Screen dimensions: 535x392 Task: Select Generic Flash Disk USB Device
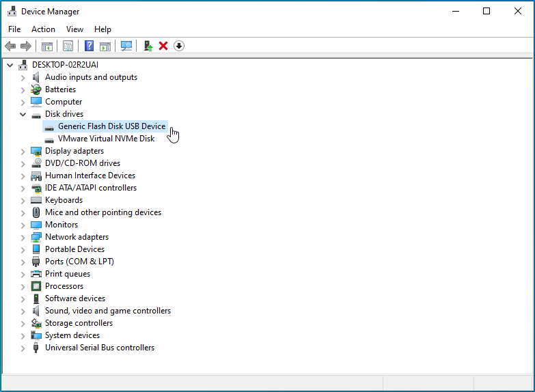111,126
